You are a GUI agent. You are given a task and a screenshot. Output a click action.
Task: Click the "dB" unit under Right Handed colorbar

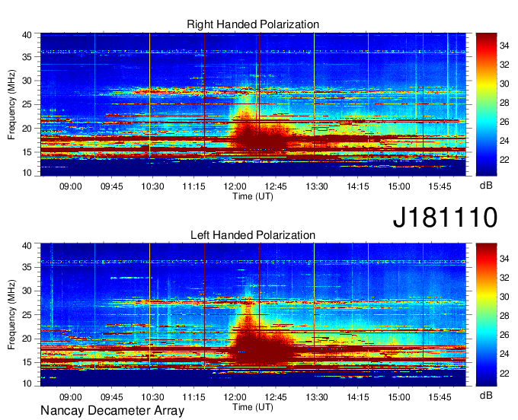(x=486, y=185)
